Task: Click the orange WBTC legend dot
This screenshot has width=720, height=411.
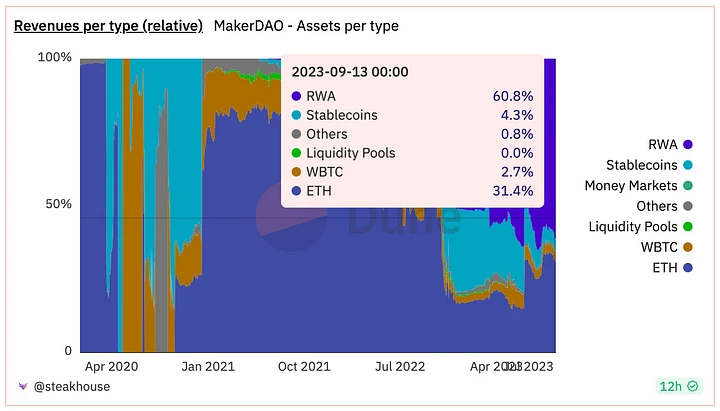Action: pyautogui.click(x=687, y=247)
